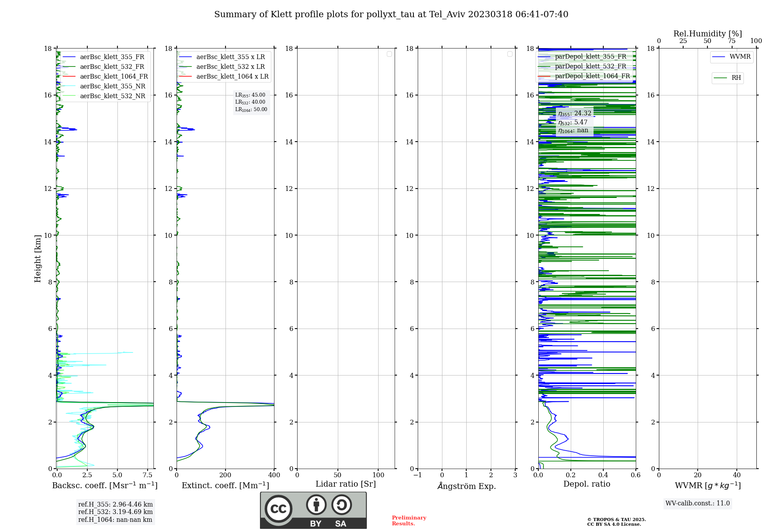
Task: Click the LR1064: 50.00 annotation
Action: click(x=251, y=110)
